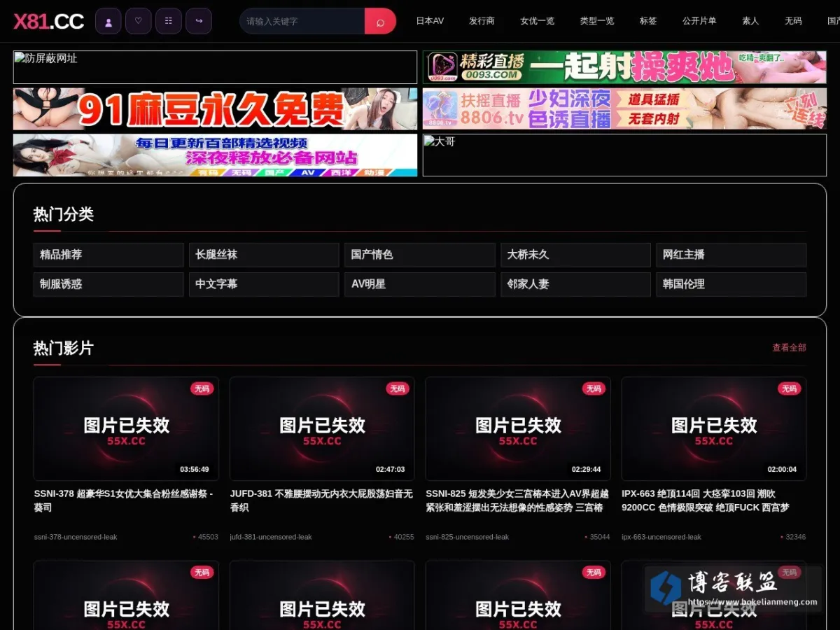Click the 8806.tv banner ad
This screenshot has width=840, height=630.
[x=624, y=108]
